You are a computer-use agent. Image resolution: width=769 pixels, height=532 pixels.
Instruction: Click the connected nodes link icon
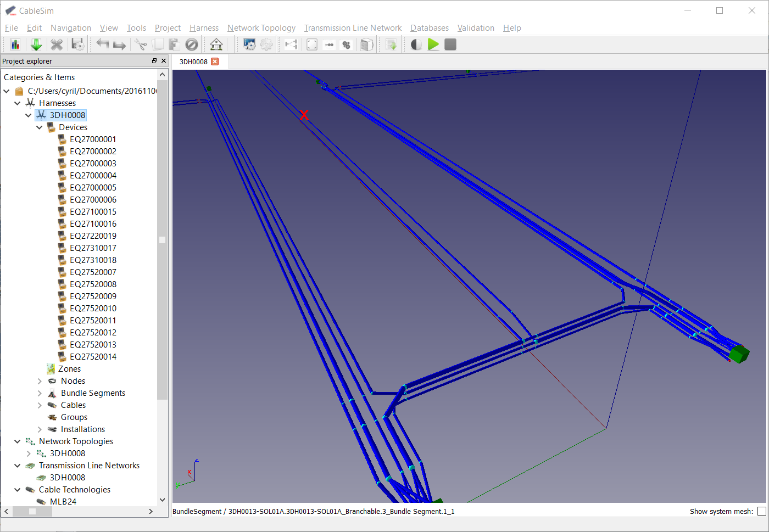[329, 44]
